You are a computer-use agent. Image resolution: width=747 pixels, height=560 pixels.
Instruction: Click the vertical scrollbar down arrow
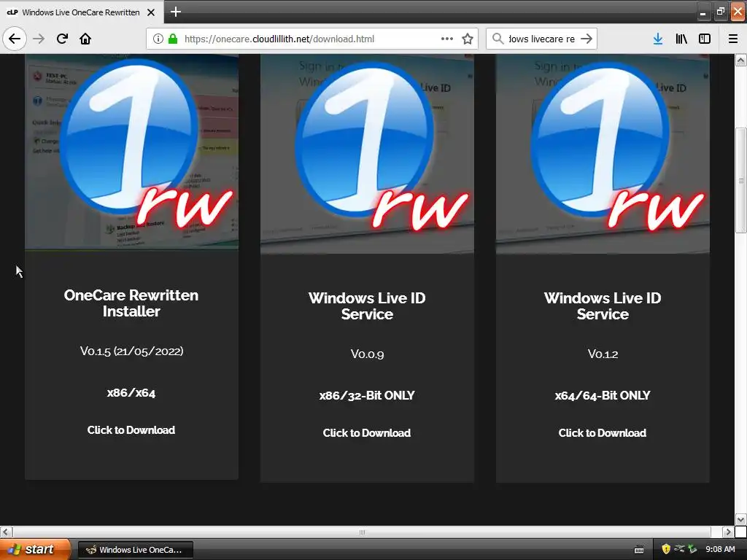(740, 519)
